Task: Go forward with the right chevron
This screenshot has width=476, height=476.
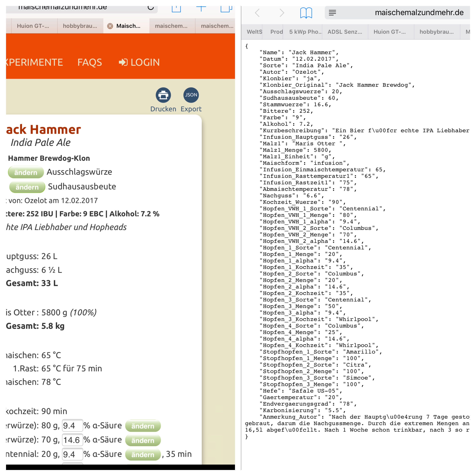Action: point(282,13)
